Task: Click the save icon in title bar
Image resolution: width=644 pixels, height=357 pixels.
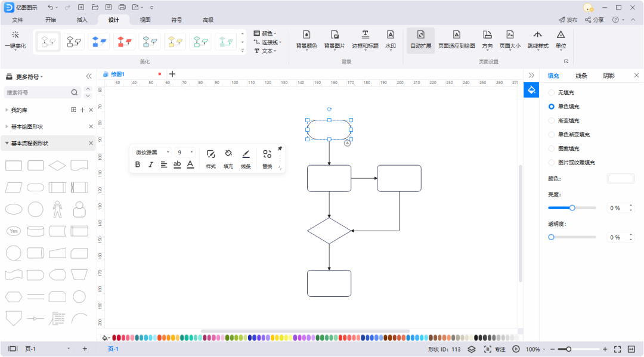Action: point(109,7)
